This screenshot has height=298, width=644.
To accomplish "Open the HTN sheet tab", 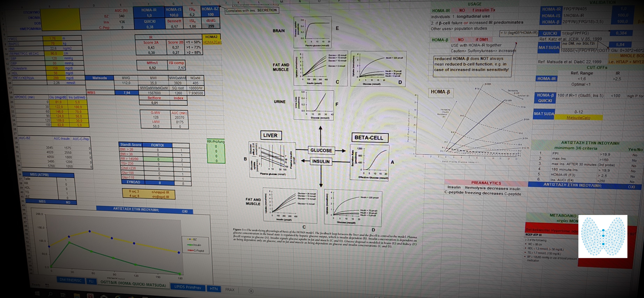I will pyautogui.click(x=213, y=289).
